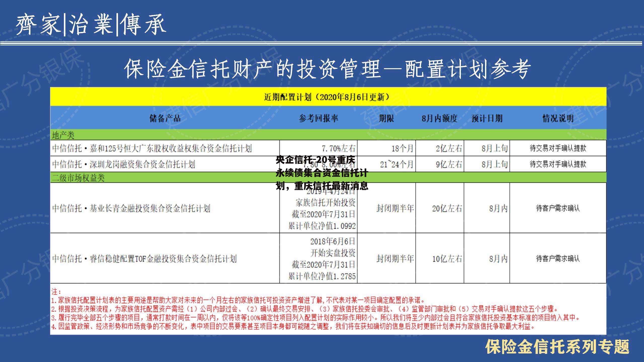644x362 pixels.
Task: Click 8月上旬 in the 嘉和125号 row
Action: [x=495, y=148]
